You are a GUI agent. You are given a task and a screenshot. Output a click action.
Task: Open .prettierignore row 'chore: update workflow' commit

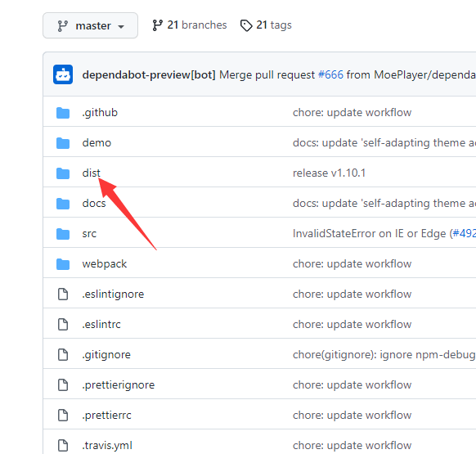click(x=353, y=385)
